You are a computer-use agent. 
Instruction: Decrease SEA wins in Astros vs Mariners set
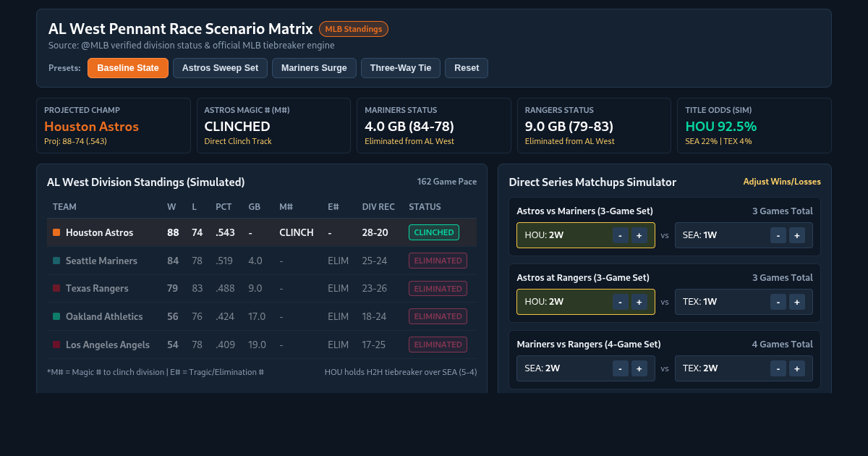(x=778, y=235)
